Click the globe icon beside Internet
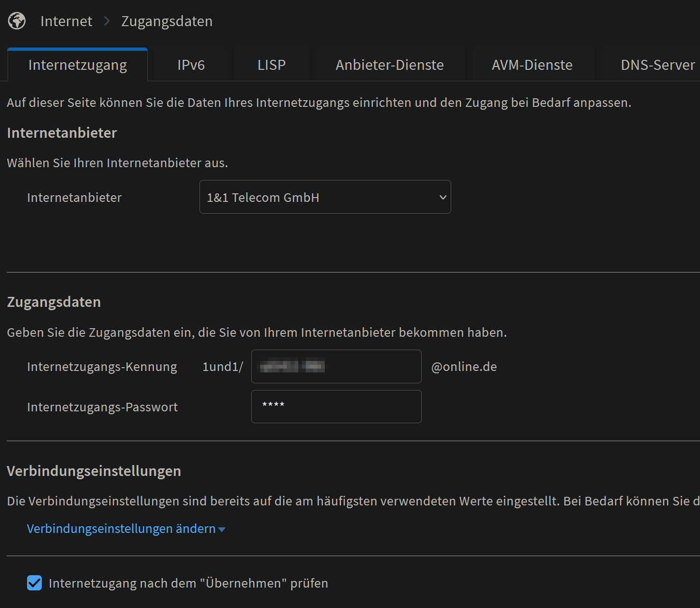Viewport: 700px width, 608px height. pyautogui.click(x=17, y=21)
